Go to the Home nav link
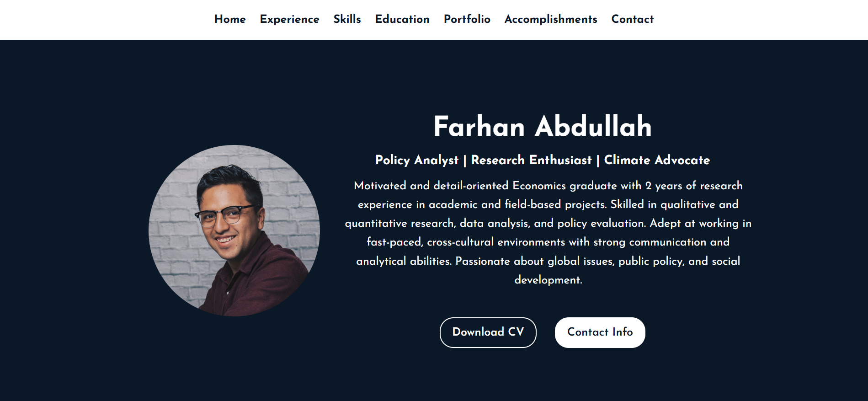Screen dimensions: 868x401 point(230,19)
